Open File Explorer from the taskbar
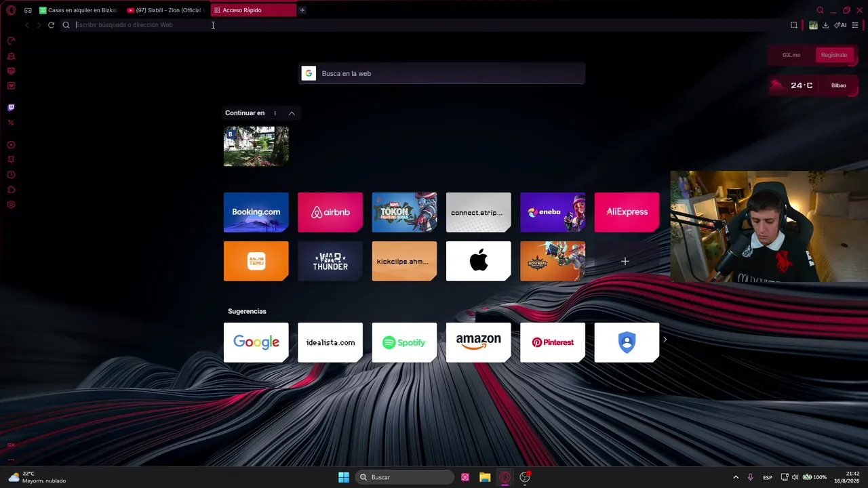Screen dimensions: 868x488 [485, 477]
